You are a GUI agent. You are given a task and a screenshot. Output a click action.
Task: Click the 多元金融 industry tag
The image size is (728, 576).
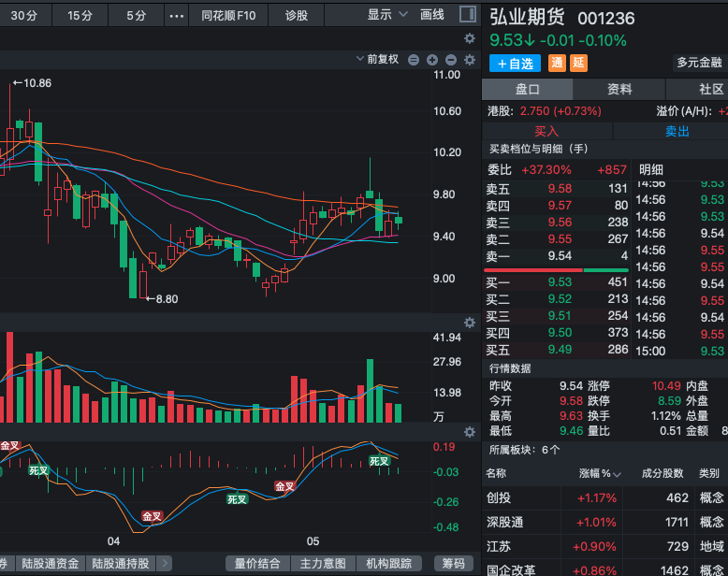(699, 63)
